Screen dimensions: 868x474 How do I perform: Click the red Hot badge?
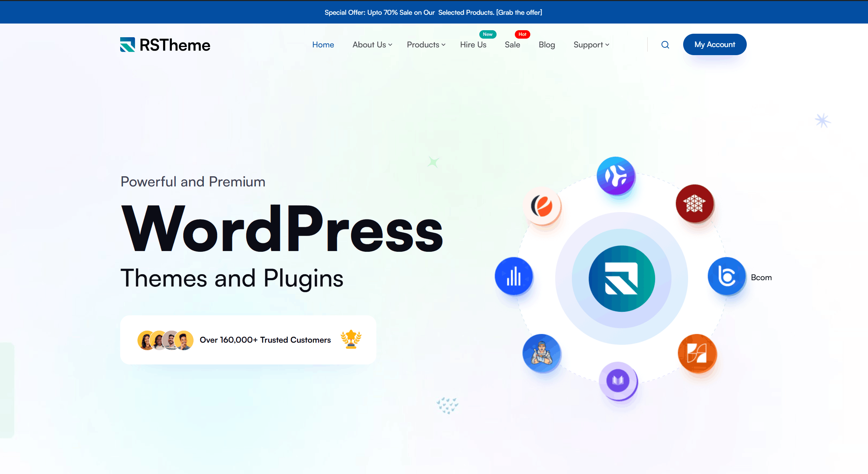522,34
